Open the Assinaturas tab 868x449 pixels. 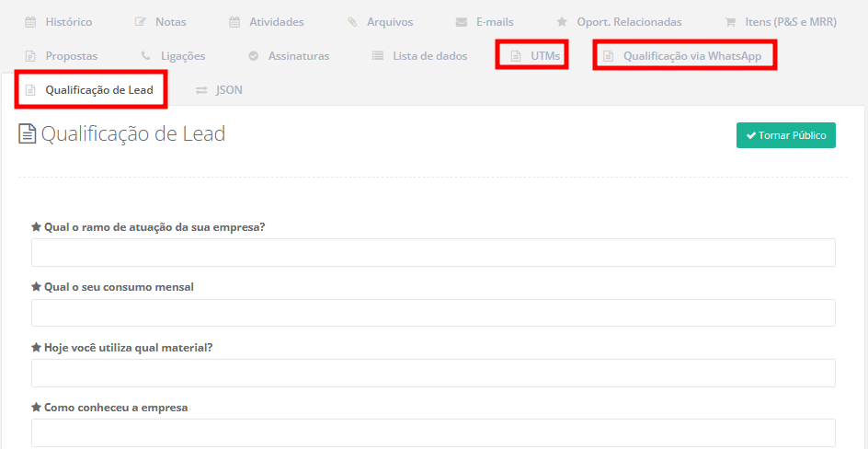[x=298, y=56]
